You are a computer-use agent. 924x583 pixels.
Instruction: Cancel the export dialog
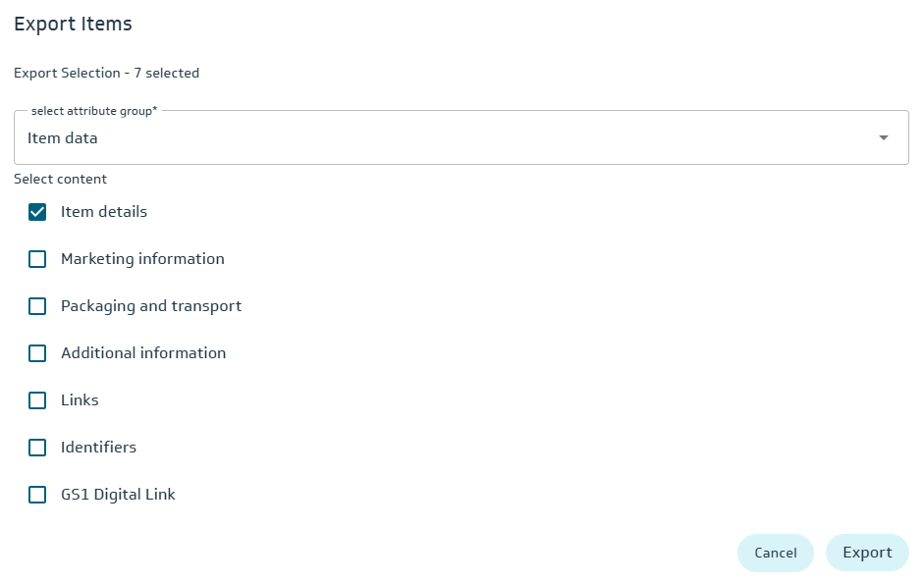pyautogui.click(x=775, y=553)
